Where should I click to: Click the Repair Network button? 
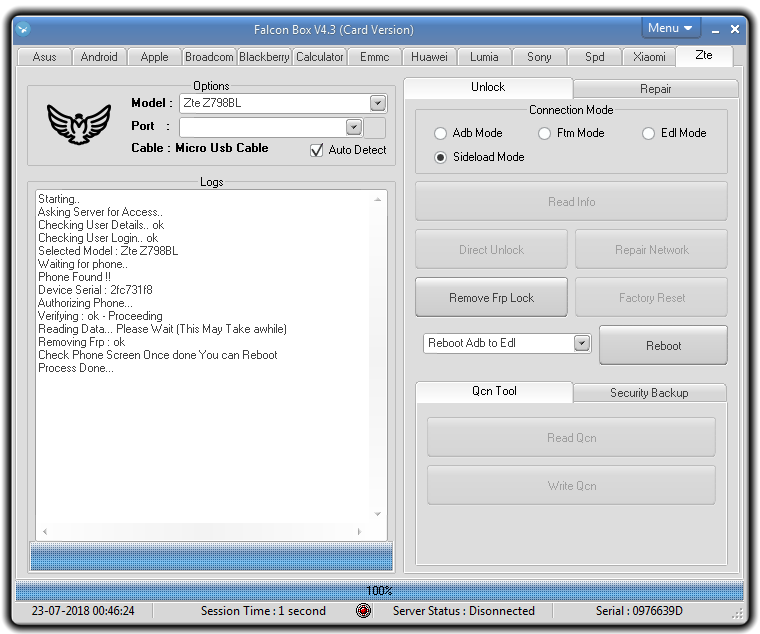651,250
